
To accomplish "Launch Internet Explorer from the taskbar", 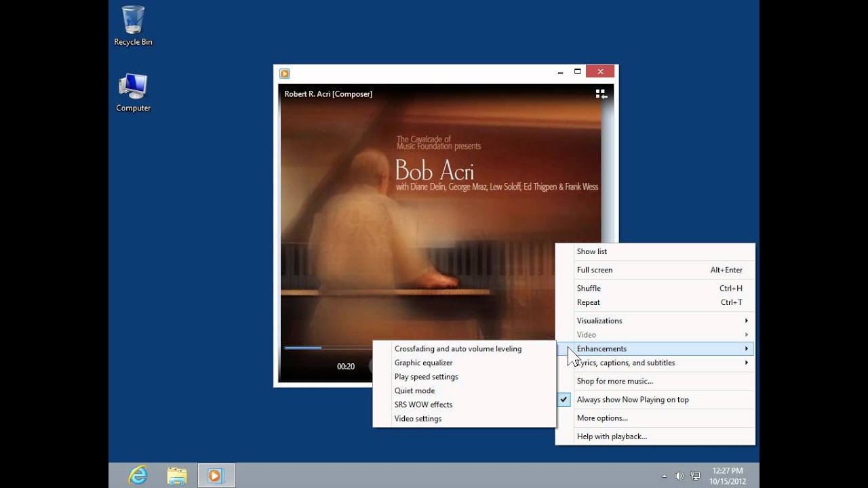I will tap(138, 475).
